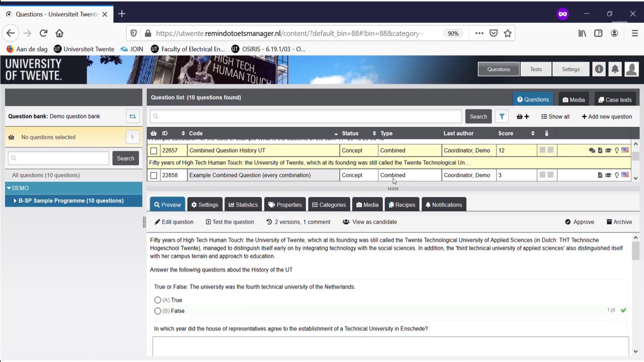Click lightbulb icon on question 22858 row
Screen dimensions: 644x362
coord(616,175)
